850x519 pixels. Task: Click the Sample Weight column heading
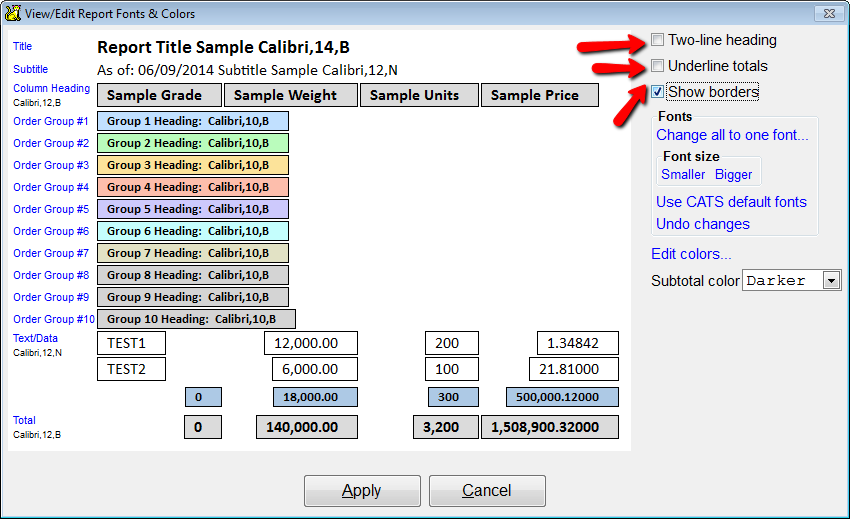291,95
